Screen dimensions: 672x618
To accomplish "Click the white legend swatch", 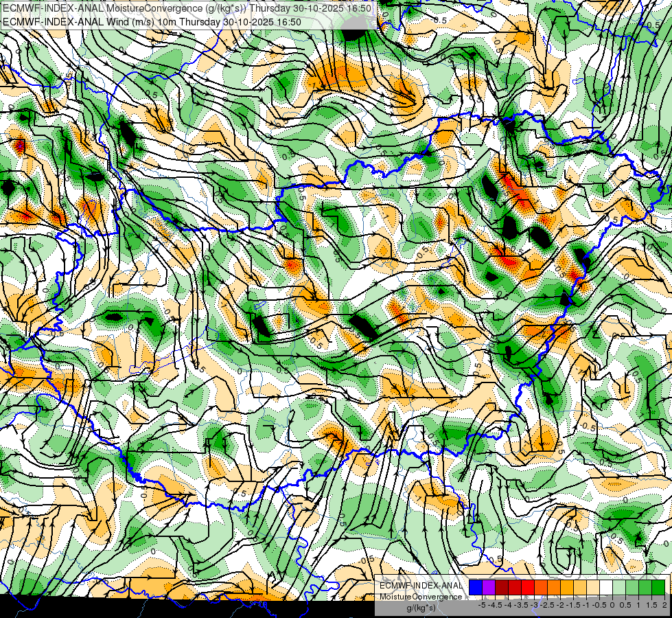I will [x=606, y=588].
